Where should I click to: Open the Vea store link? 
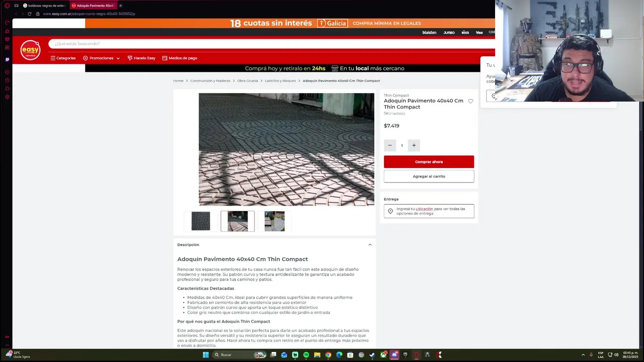pyautogui.click(x=479, y=33)
